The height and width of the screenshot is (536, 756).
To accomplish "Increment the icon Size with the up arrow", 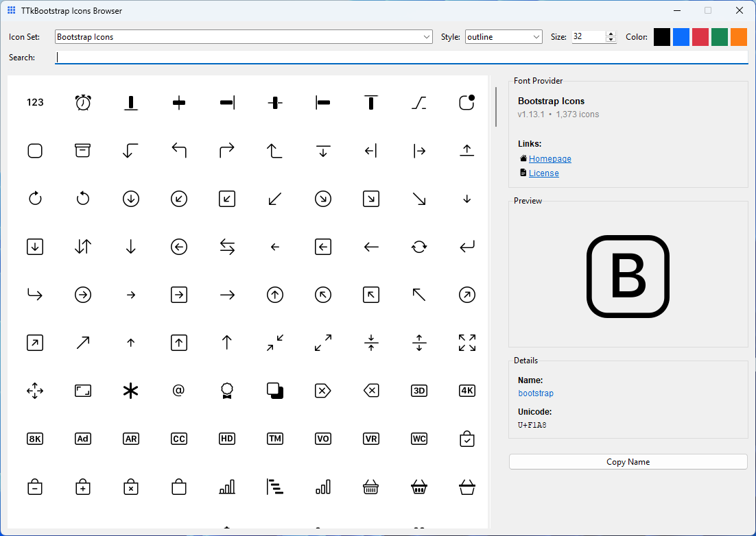I will tap(611, 34).
